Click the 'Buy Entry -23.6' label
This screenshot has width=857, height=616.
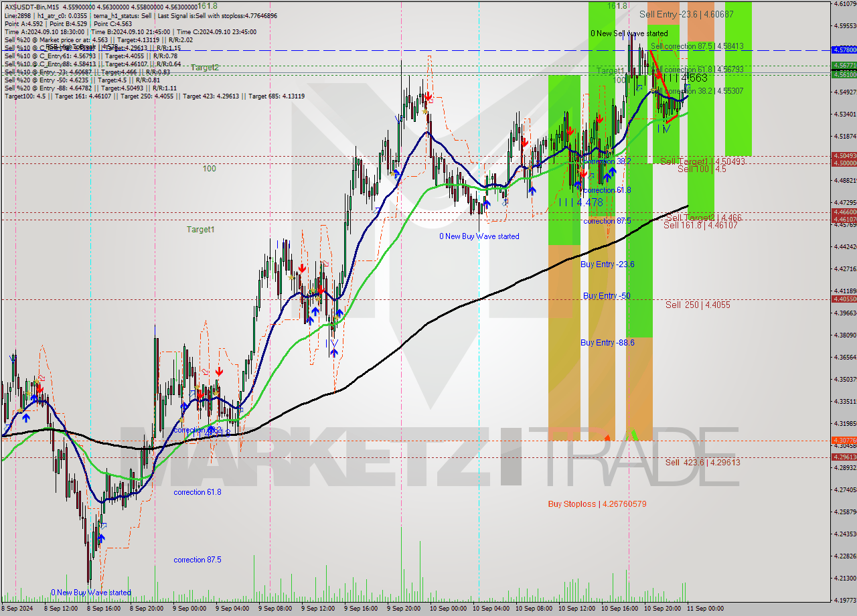click(607, 264)
